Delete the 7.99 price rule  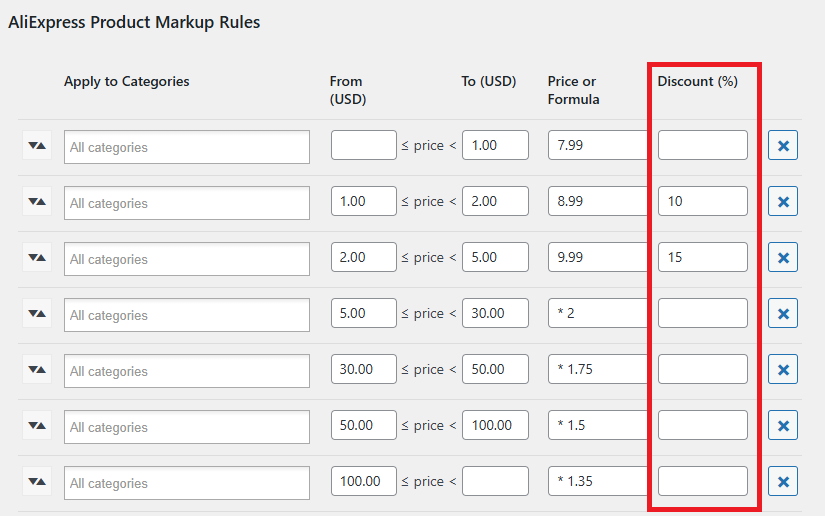pos(783,145)
